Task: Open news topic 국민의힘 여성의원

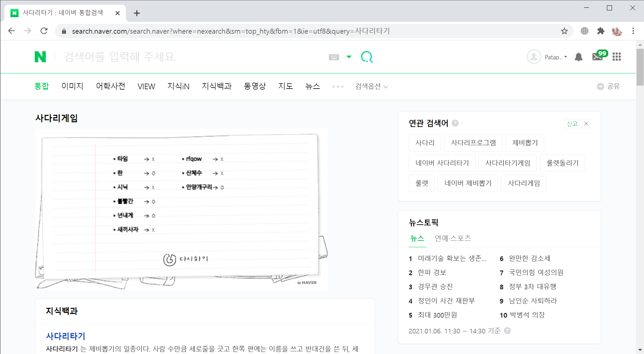Action: click(536, 272)
